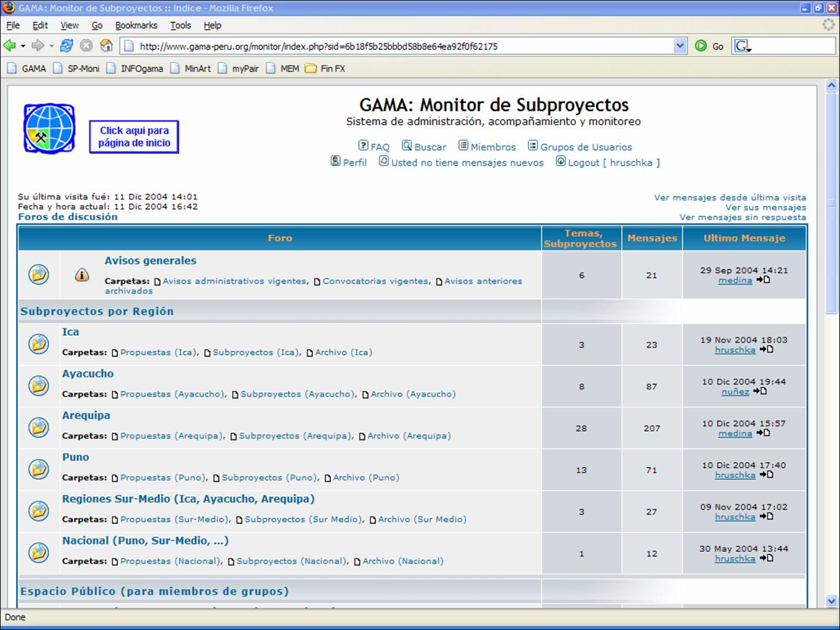Open the Back button history dropdown arrow

tap(23, 46)
